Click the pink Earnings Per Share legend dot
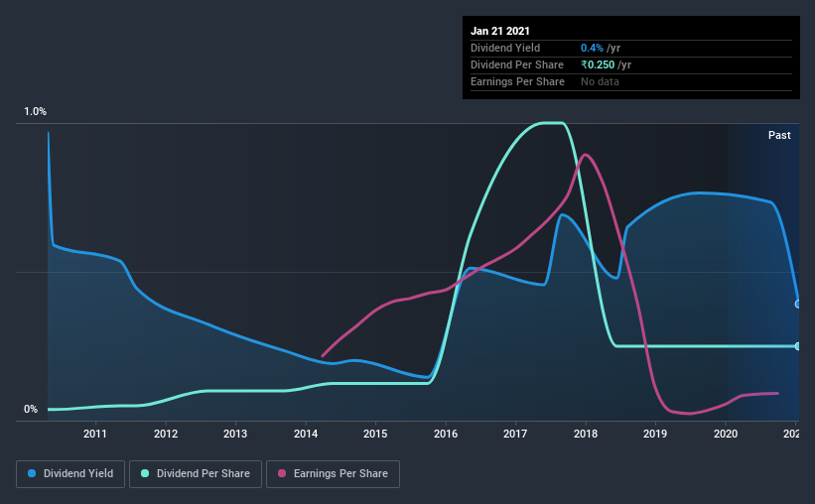 [282, 473]
